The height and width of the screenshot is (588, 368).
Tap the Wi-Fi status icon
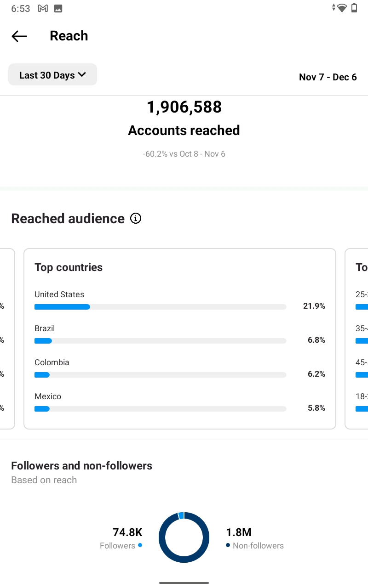point(341,8)
